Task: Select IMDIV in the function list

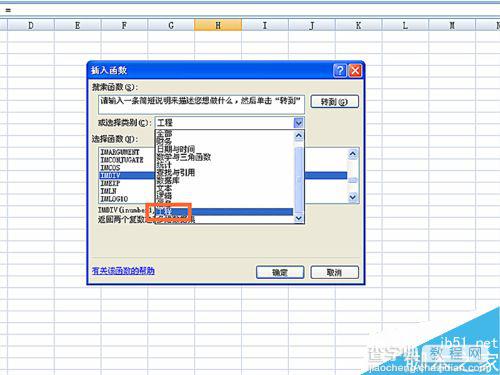Action: pos(127,175)
